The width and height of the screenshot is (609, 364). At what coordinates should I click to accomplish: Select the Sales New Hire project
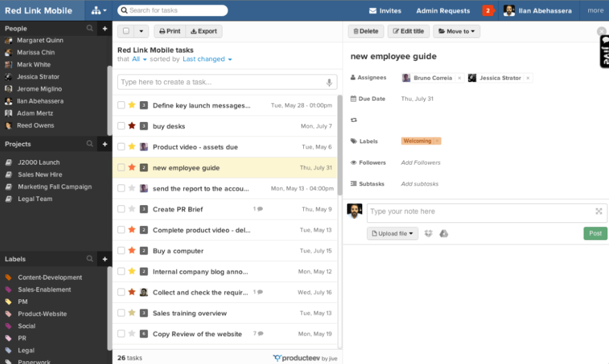(40, 174)
